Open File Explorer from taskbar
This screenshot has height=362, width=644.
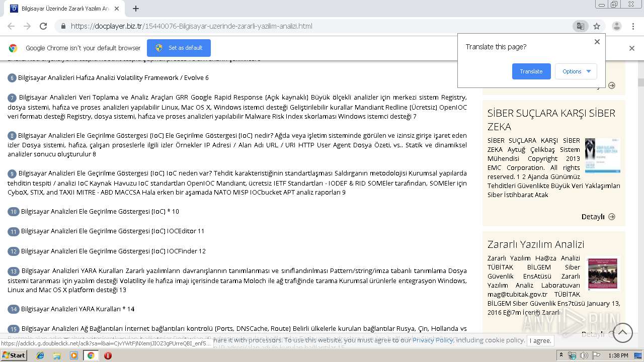click(x=57, y=355)
